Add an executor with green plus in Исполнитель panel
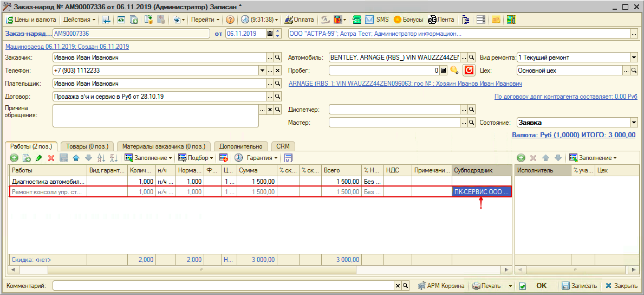This screenshot has width=644, height=295. click(x=521, y=158)
